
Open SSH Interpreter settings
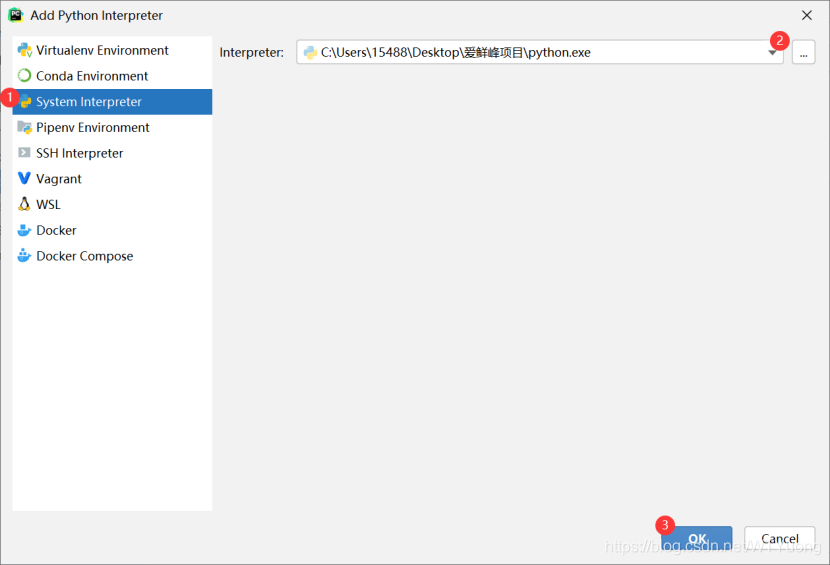112,153
